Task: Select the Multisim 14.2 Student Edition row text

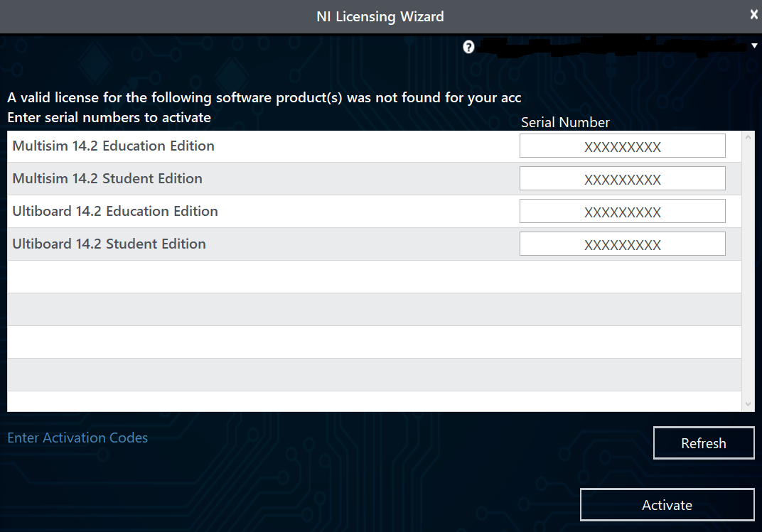Action: click(x=107, y=178)
